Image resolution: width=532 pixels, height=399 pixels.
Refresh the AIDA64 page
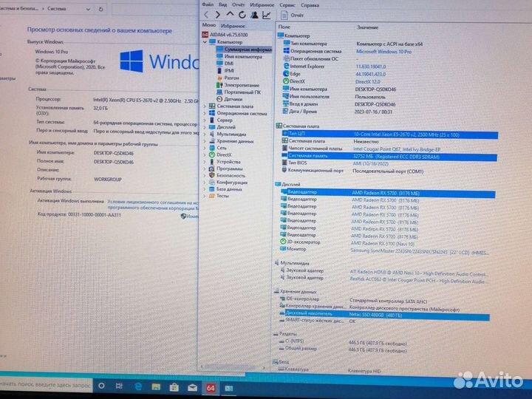pyautogui.click(x=242, y=15)
